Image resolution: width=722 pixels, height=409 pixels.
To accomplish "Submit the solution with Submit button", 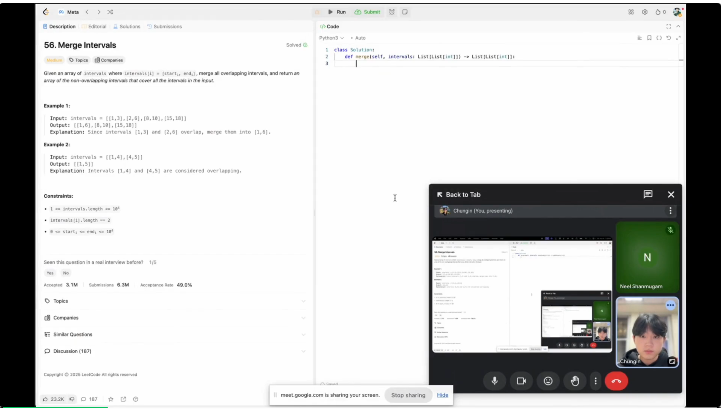I will click(367, 12).
